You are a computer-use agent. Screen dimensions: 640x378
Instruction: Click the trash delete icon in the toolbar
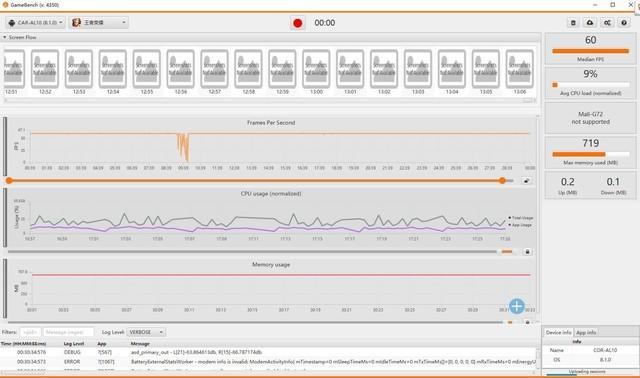pos(573,23)
